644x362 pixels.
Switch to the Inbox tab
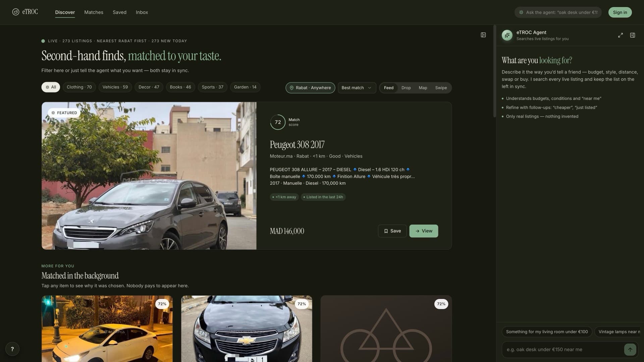[142, 12]
